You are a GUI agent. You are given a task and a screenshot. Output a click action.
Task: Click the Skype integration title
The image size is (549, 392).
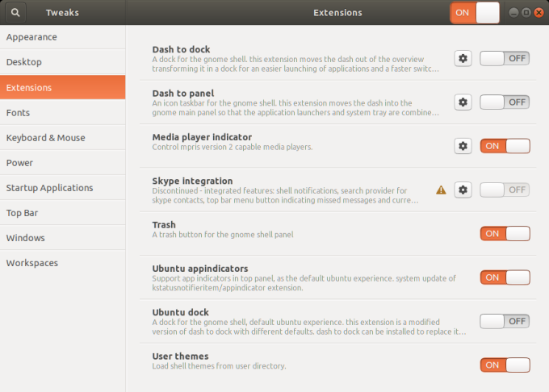[x=192, y=181]
